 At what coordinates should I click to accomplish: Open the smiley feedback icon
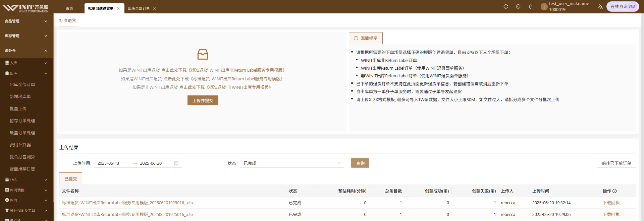[518, 7]
